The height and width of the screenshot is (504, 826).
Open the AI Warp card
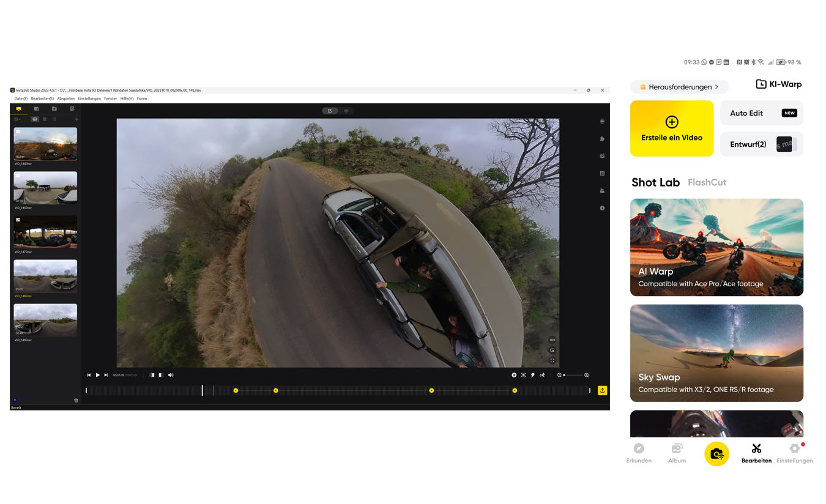(x=716, y=247)
